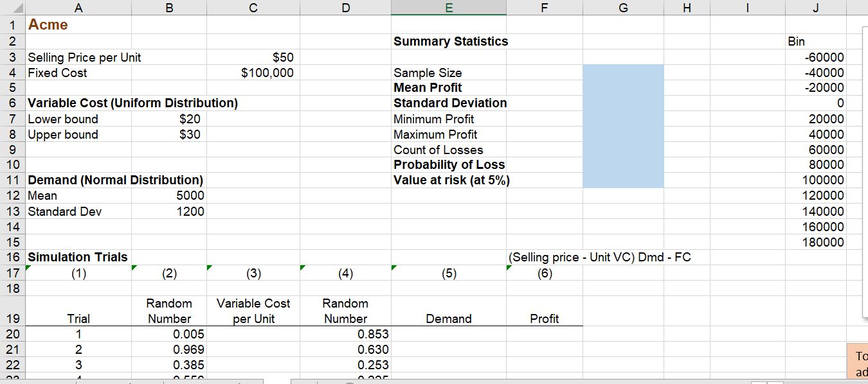Image resolution: width=868 pixels, height=384 pixels.
Task: Click 'Selling Price per Unit' label
Action: pyautogui.click(x=84, y=57)
